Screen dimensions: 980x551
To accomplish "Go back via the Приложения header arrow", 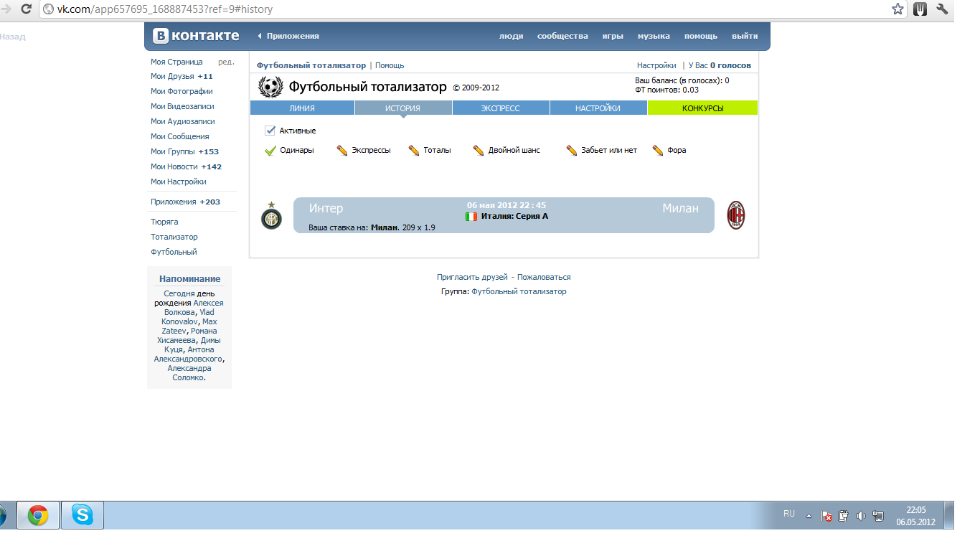I will (x=288, y=36).
